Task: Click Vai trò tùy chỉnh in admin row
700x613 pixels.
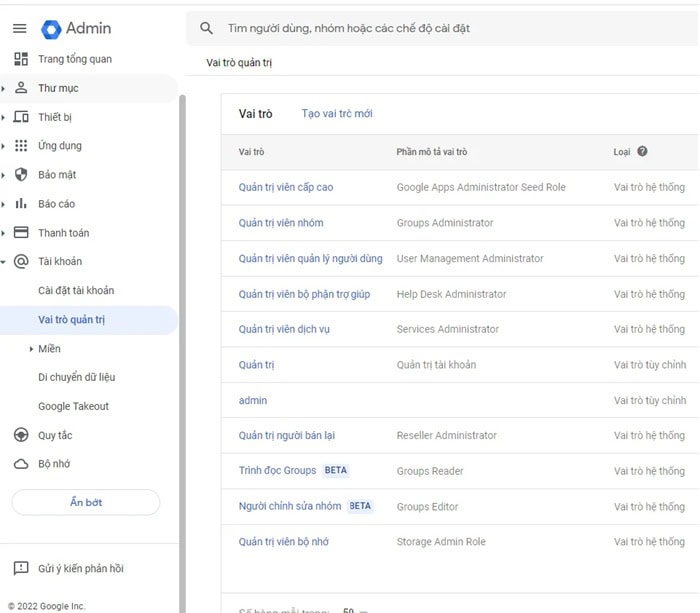Action: (x=650, y=400)
